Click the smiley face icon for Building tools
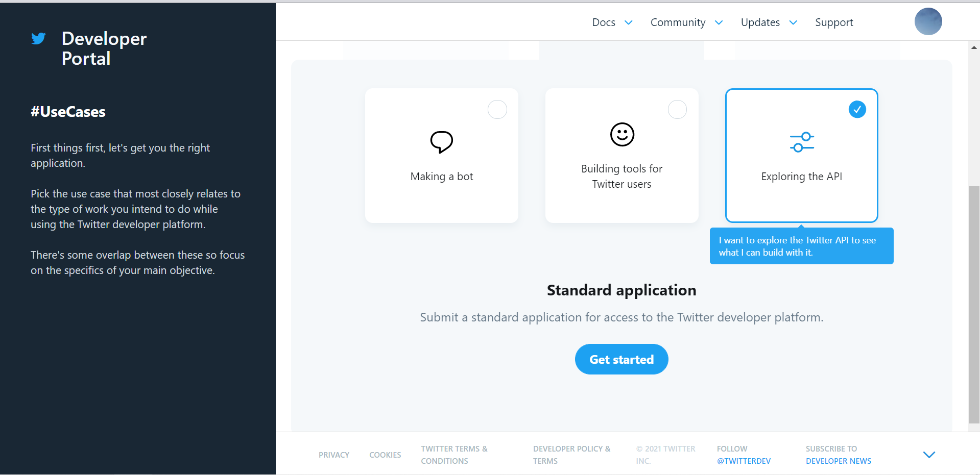 click(x=621, y=134)
